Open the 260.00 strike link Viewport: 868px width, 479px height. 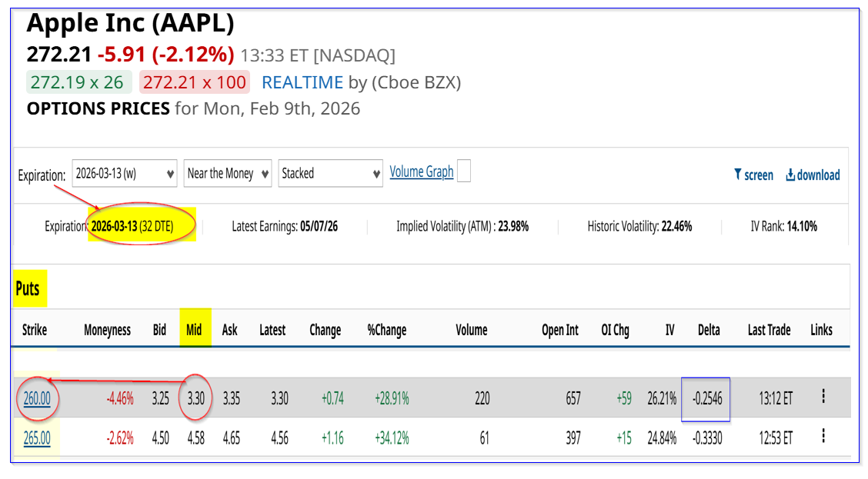pos(36,398)
